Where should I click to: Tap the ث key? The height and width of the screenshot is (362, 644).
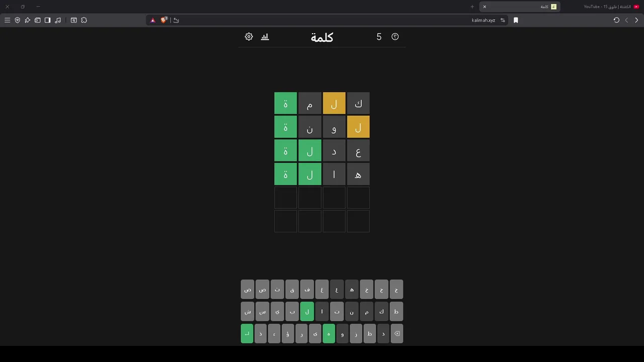point(277,290)
